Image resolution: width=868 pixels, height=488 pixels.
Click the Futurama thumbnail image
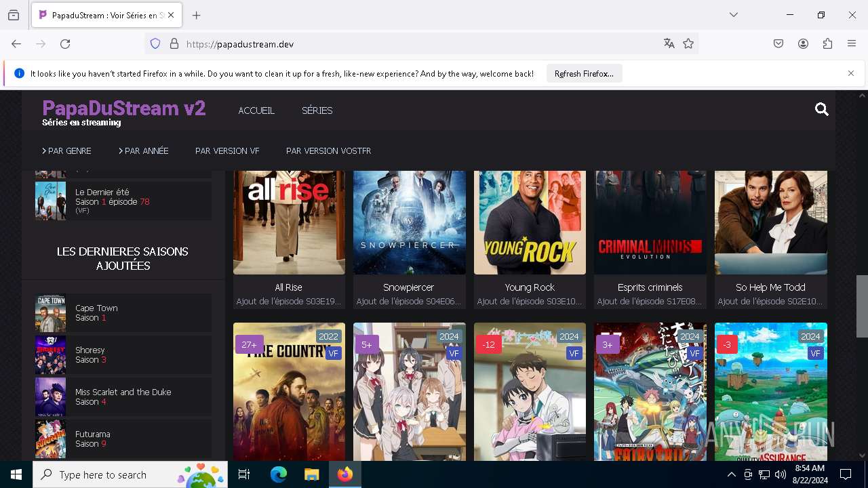(x=51, y=439)
